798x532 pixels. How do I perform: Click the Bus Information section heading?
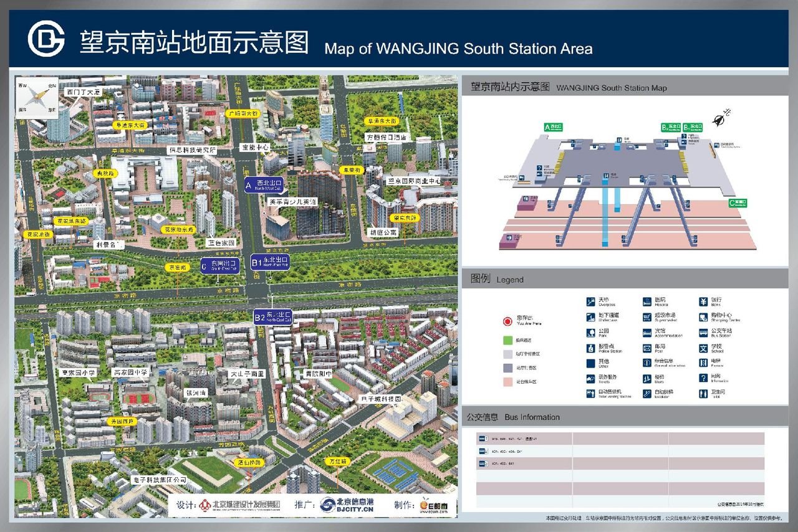[x=513, y=417]
